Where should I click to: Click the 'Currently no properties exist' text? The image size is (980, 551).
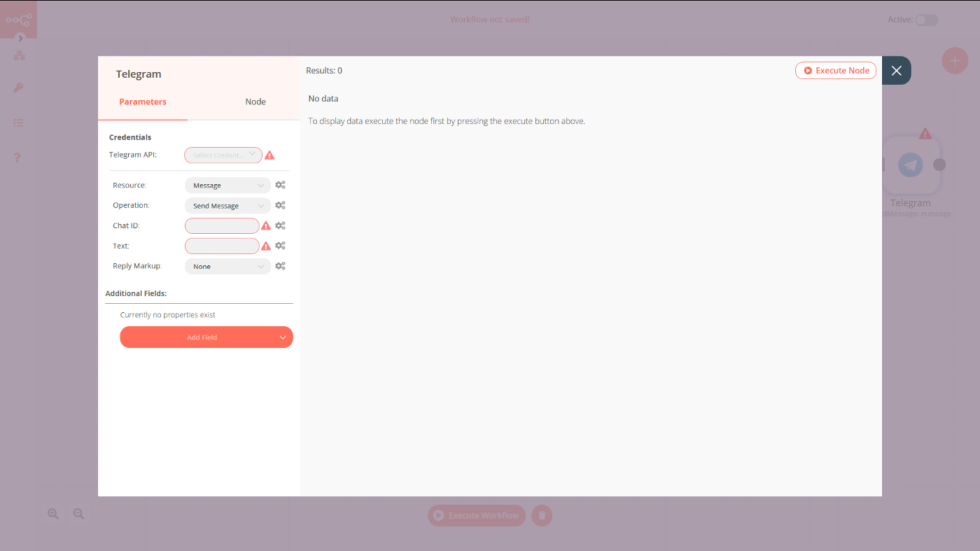pos(168,315)
